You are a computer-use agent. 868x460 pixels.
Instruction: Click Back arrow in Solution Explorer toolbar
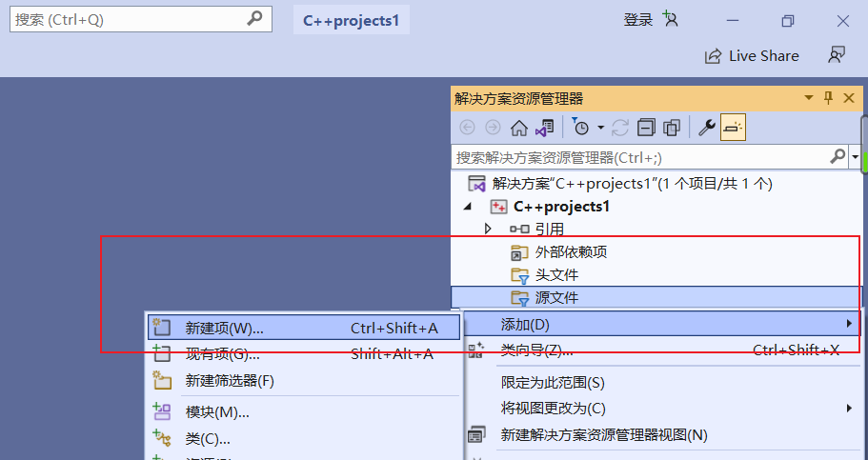tap(467, 128)
